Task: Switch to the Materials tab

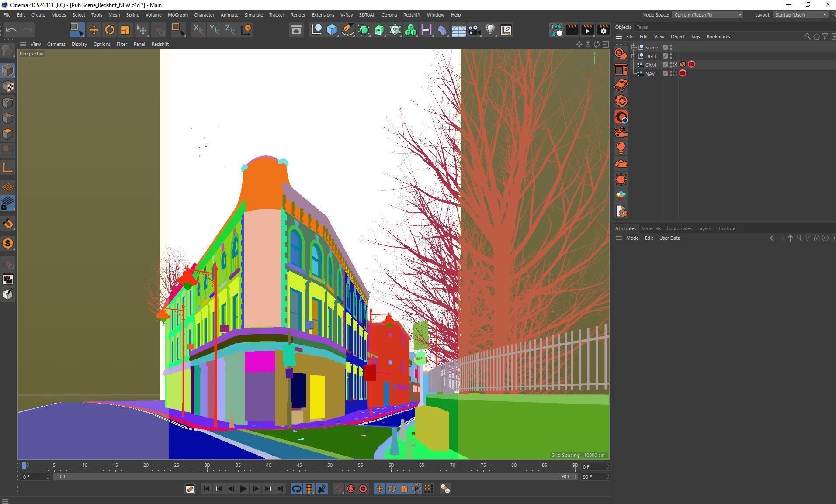Action: 651,228
